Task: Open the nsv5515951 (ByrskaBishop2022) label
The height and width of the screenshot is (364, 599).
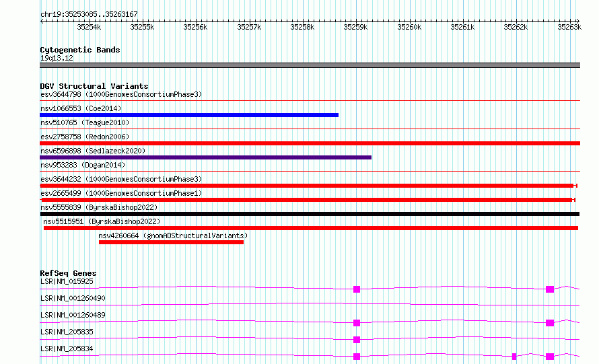Action: point(102,221)
